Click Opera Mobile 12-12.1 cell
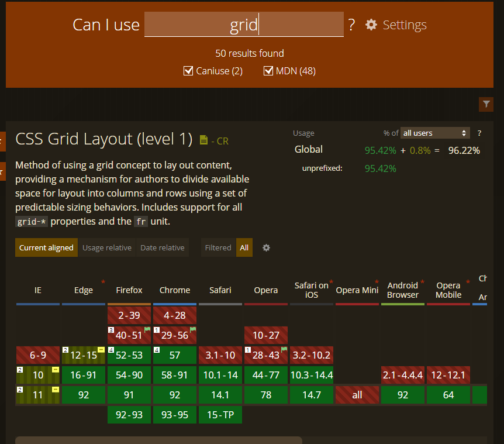504x444 pixels. click(x=448, y=375)
